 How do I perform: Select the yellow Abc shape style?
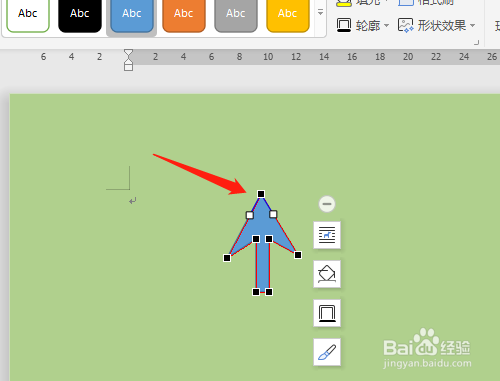[288, 15]
